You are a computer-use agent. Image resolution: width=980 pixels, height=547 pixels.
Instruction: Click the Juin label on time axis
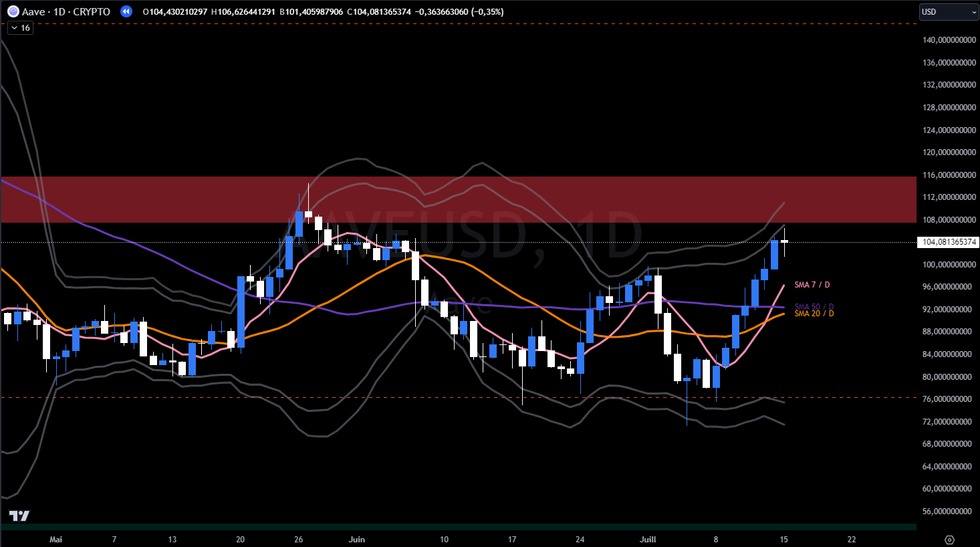[357, 540]
